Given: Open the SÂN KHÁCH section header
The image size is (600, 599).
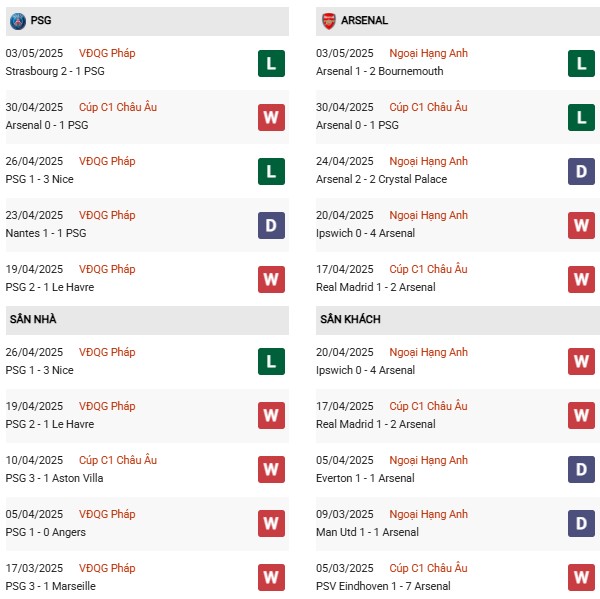Looking at the screenshot, I should pyautogui.click(x=458, y=320).
